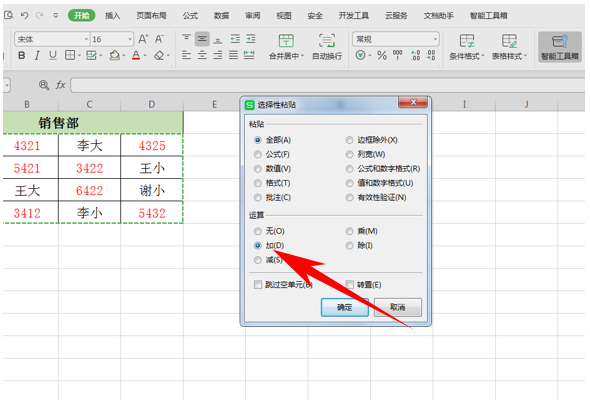Click the center horizontally icon

(202, 55)
